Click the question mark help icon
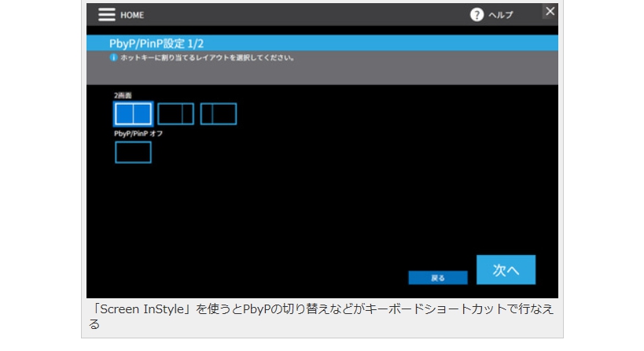644x351 pixels. click(477, 15)
